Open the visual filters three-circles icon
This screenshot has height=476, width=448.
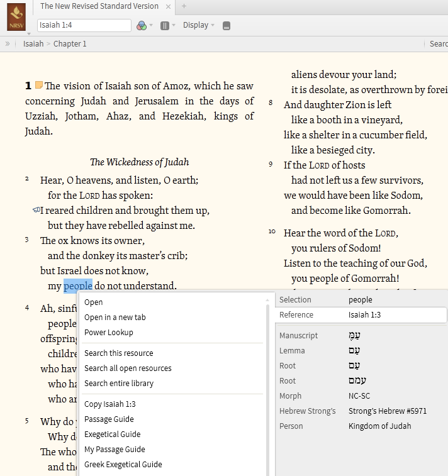[x=141, y=26]
